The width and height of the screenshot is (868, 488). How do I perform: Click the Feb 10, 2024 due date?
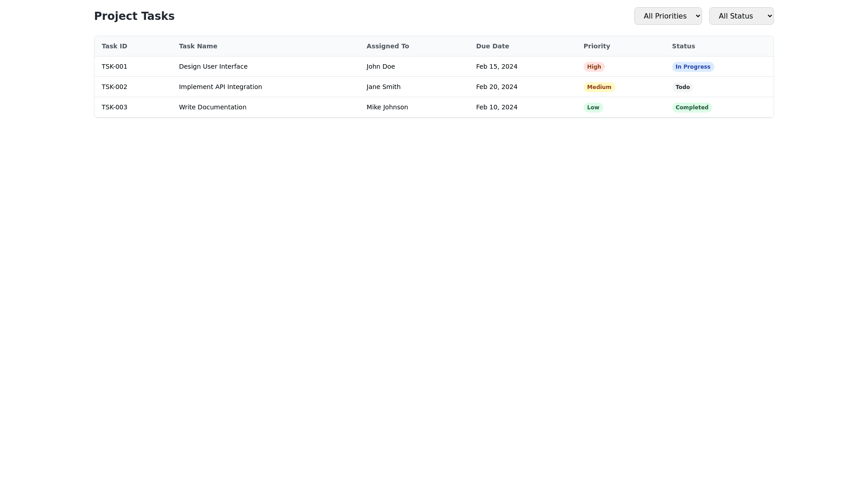496,107
